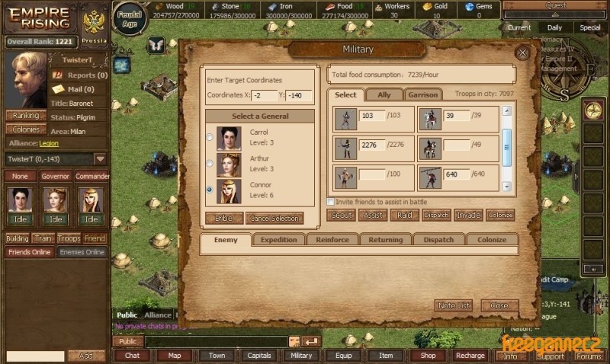Close the Military window with X

522,53
